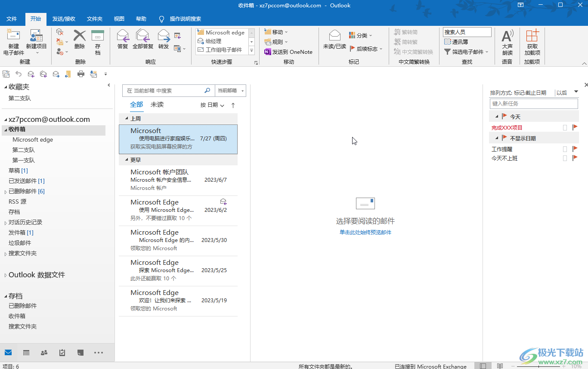Create a new email with 新建电子邮件
This screenshot has width=588, height=369.
click(14, 43)
